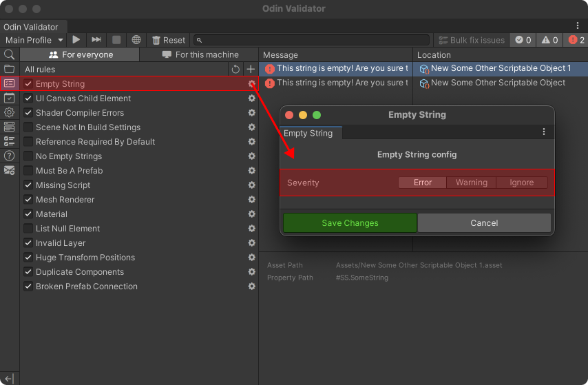Toggle UI Canvas Child Element checkbox
Image resolution: width=588 pixels, height=385 pixels.
tap(28, 98)
